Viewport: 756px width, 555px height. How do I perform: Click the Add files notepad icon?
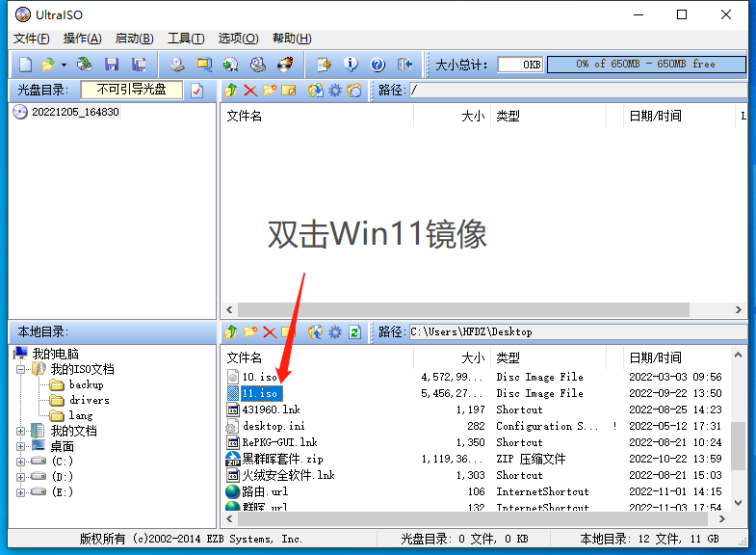click(324, 65)
